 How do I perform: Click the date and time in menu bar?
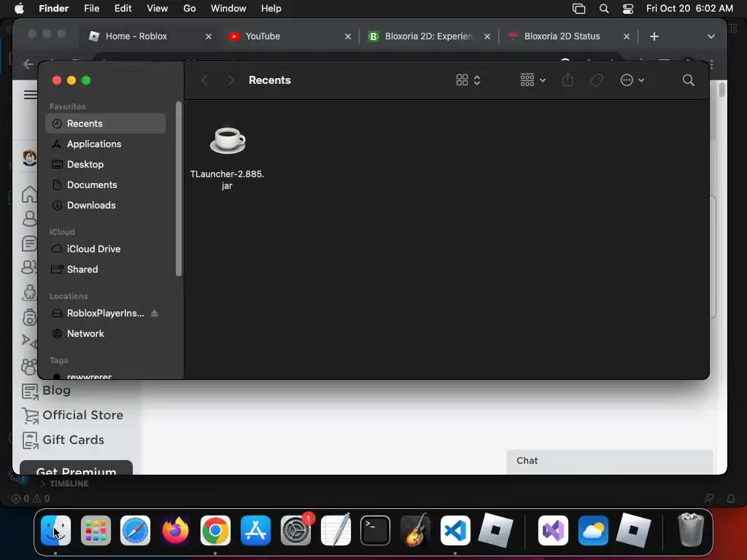pyautogui.click(x=689, y=9)
